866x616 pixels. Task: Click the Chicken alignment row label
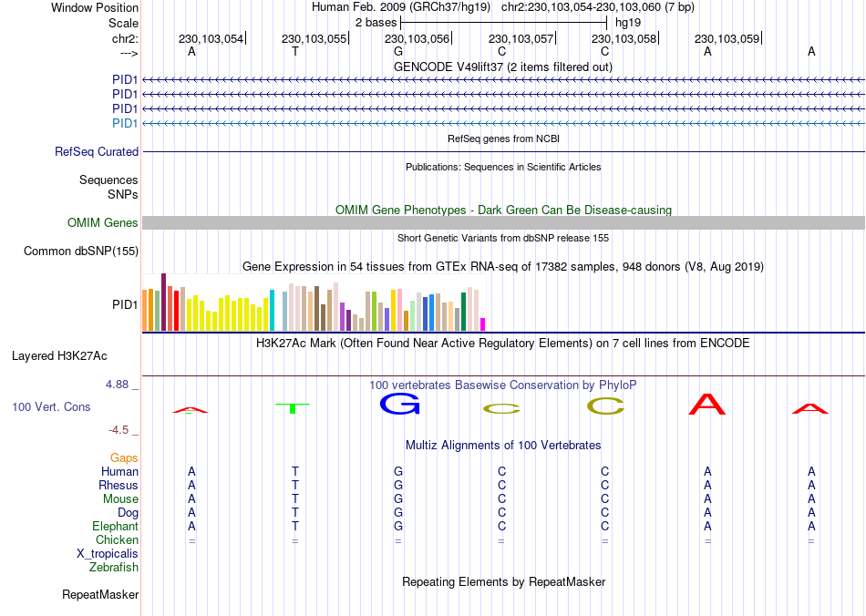coord(117,539)
